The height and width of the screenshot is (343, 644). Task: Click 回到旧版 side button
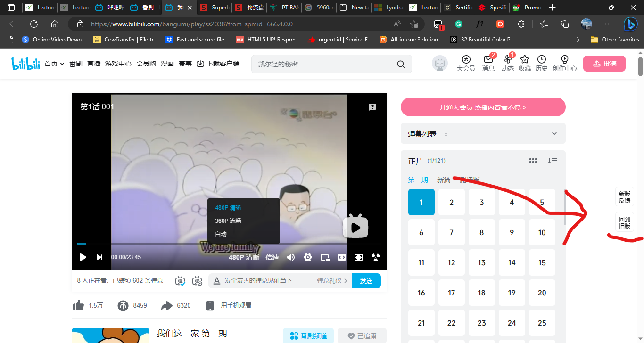click(625, 222)
